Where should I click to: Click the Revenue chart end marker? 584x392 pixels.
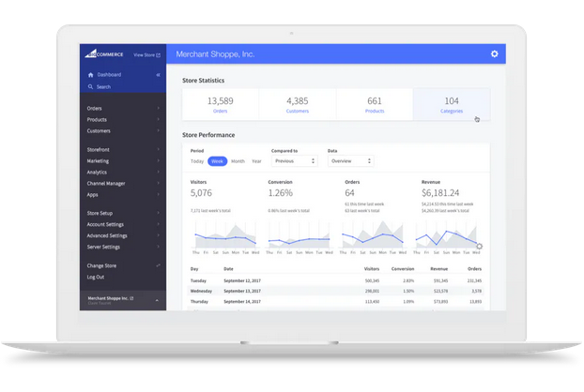pyautogui.click(x=480, y=247)
